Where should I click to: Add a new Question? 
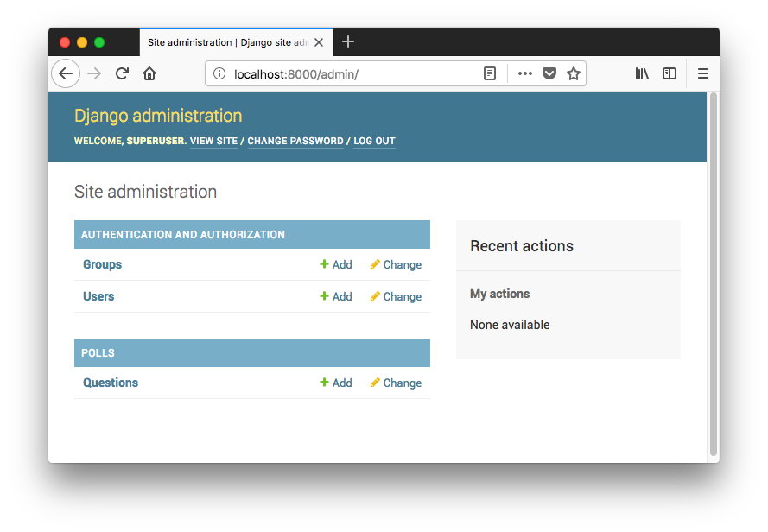(336, 383)
